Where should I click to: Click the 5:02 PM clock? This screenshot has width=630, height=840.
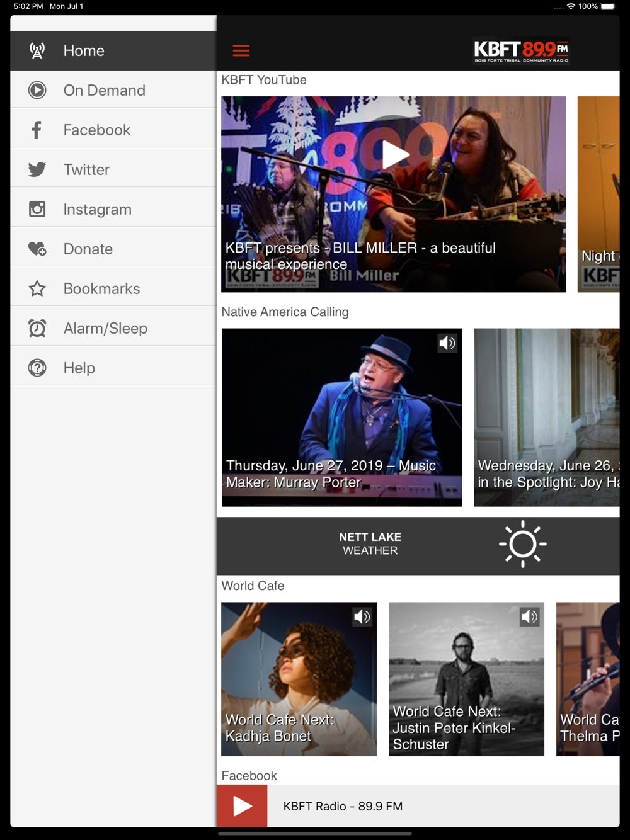pyautogui.click(x=28, y=6)
